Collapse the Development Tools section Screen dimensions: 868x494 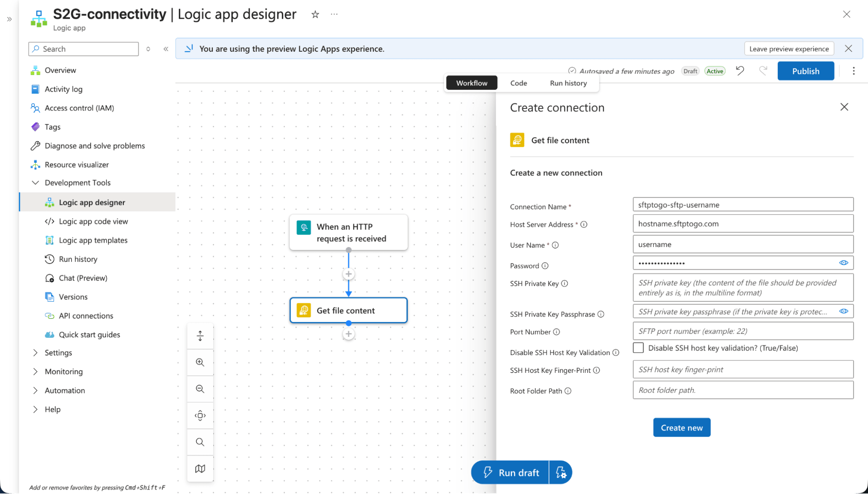pyautogui.click(x=35, y=183)
